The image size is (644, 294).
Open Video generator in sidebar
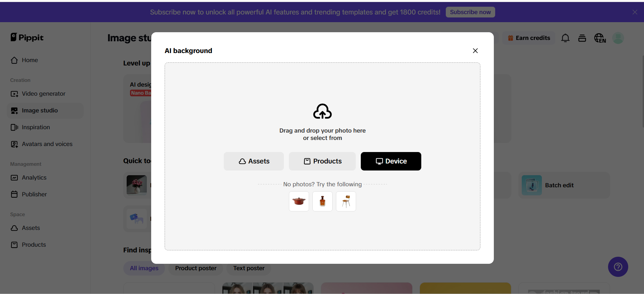(43, 94)
